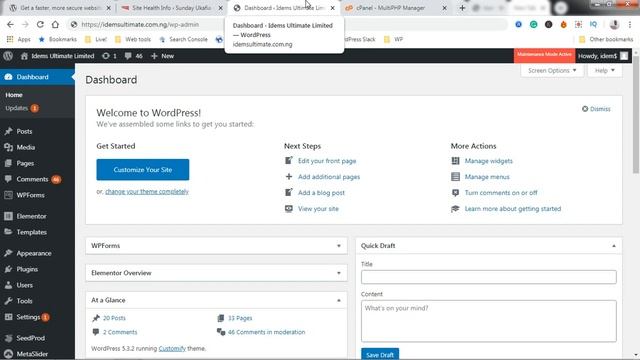Screen dimensions: 640x360
Task: Click the browser address bar URL
Action: (140, 24)
